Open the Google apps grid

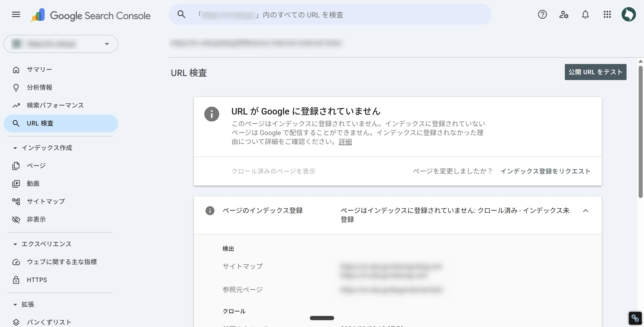coord(607,15)
